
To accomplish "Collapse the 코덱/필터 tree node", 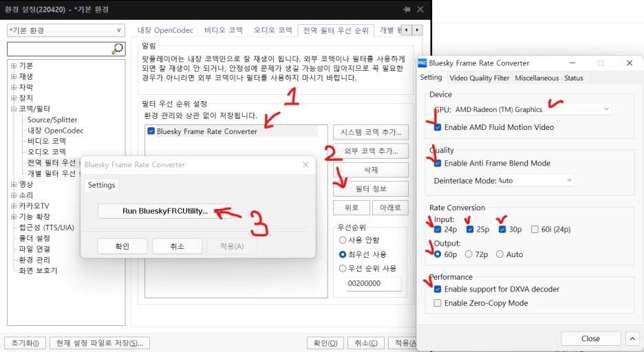I will coord(14,109).
